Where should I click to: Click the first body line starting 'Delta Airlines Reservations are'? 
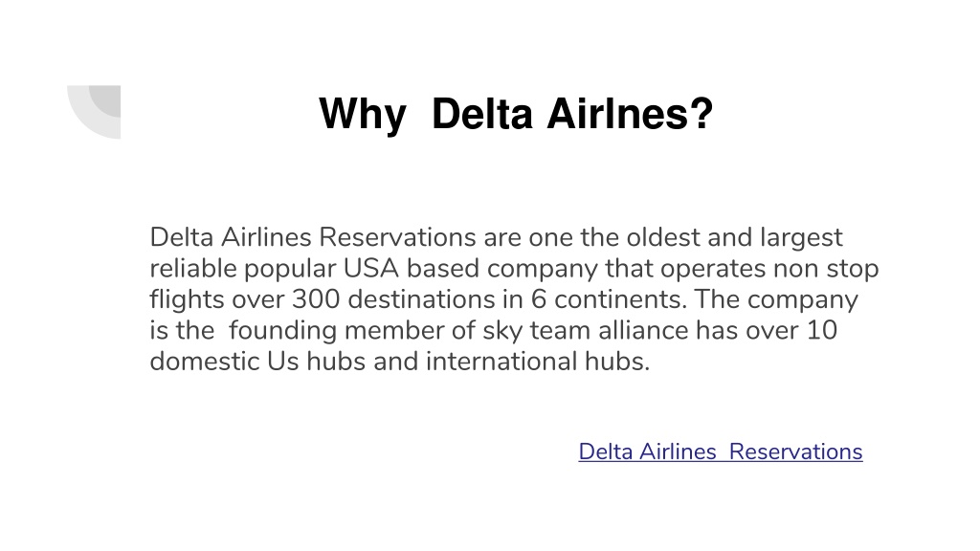[x=497, y=237]
